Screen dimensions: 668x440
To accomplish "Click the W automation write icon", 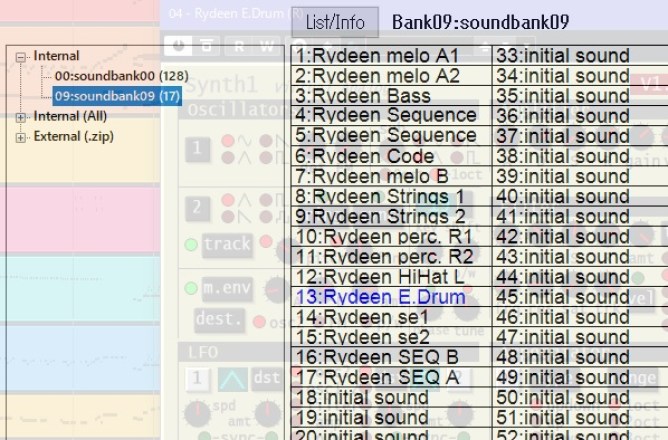I will [266, 45].
